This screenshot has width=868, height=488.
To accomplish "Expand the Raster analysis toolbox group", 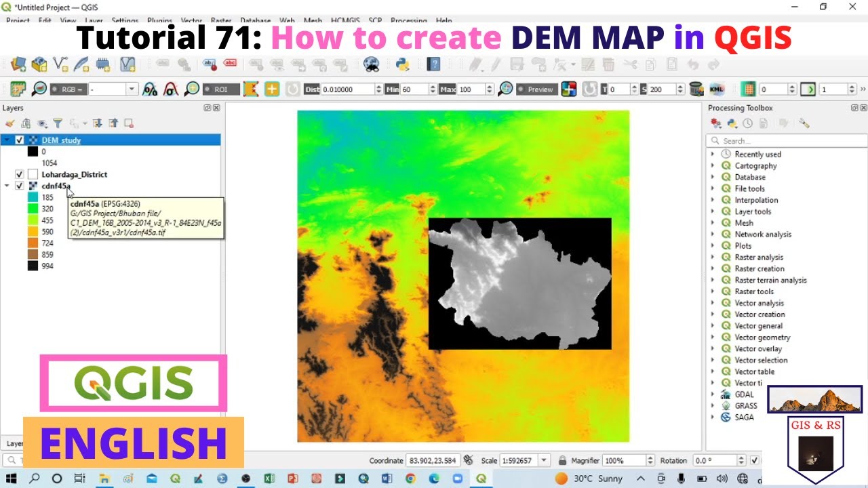I will (713, 257).
